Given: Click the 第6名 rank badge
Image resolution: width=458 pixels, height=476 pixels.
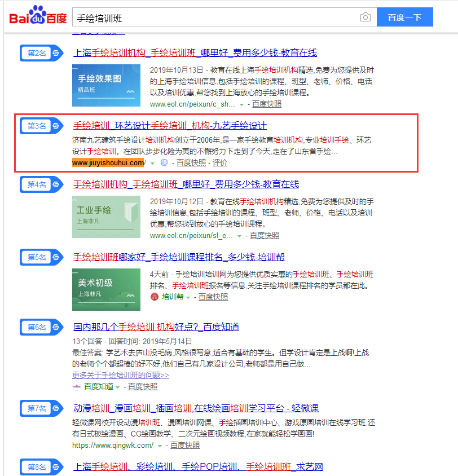Looking at the screenshot, I should [41, 327].
